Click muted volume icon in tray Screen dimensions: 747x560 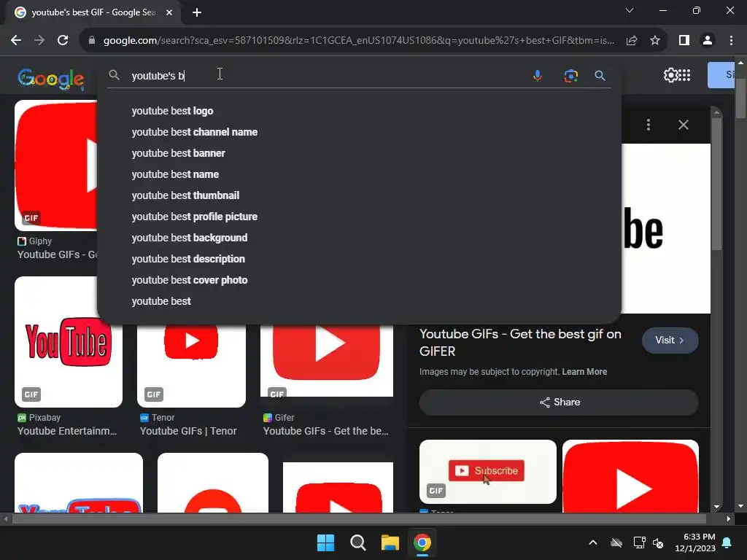(x=659, y=542)
